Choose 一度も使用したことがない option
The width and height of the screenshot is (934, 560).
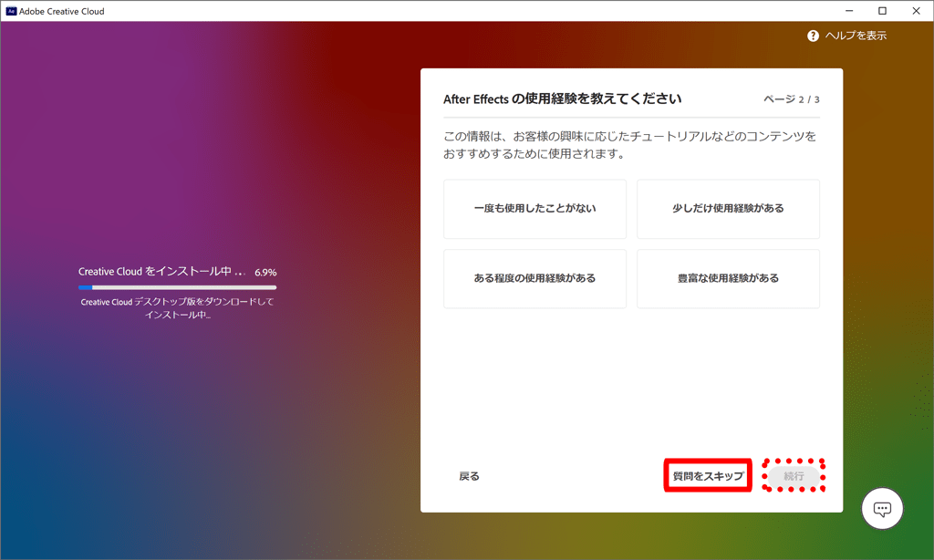click(x=534, y=209)
